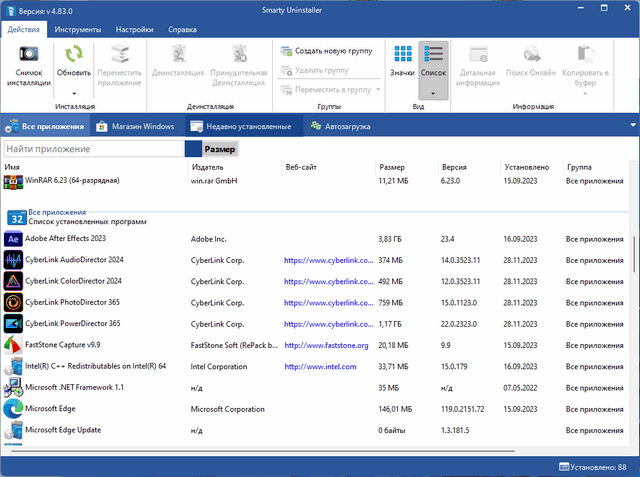Switch view to Список (list) mode

tap(433, 60)
